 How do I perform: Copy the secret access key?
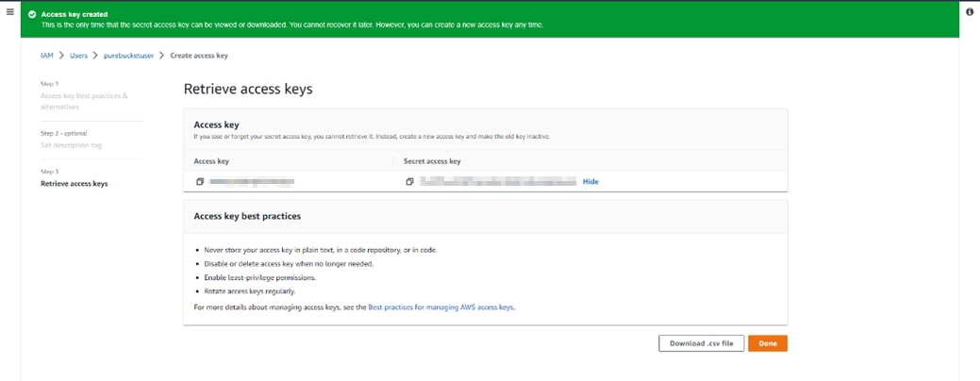coord(410,181)
